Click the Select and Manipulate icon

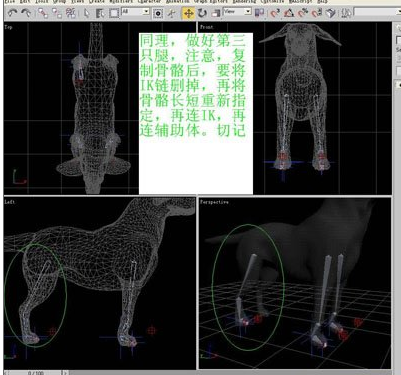coord(172,13)
